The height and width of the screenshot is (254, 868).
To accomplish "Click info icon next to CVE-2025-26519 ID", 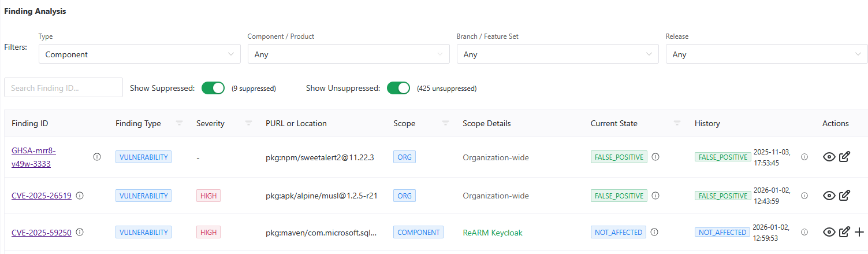I will pyautogui.click(x=80, y=196).
